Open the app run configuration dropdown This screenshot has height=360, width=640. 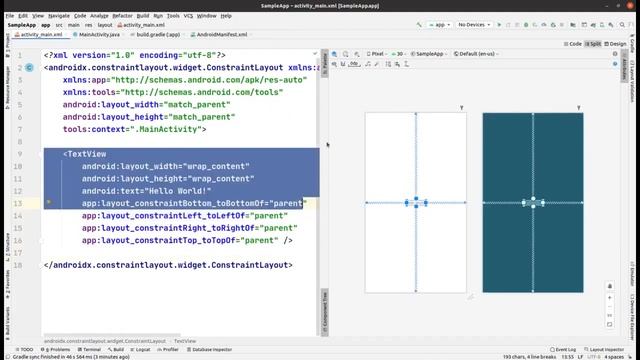(x=439, y=25)
